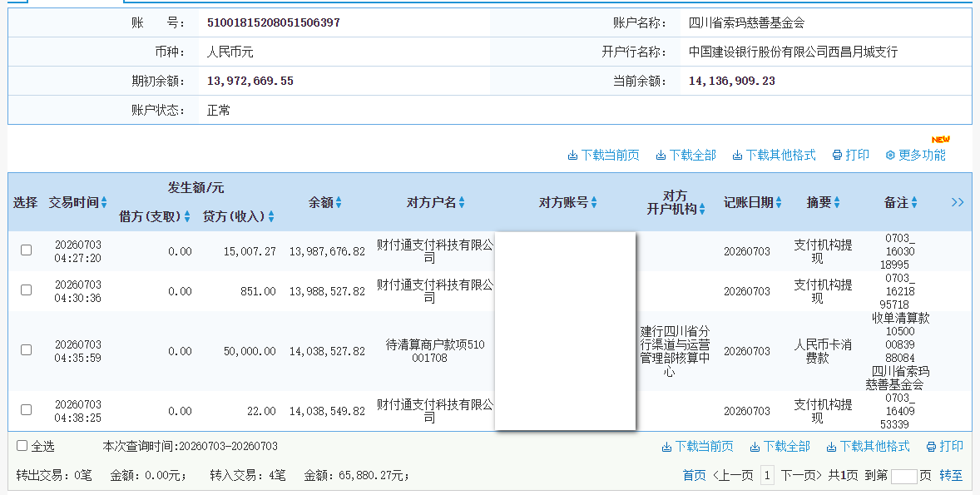The image size is (980, 495).
Task: Sort by 对方开户机构 column arrows
Action: (702, 210)
